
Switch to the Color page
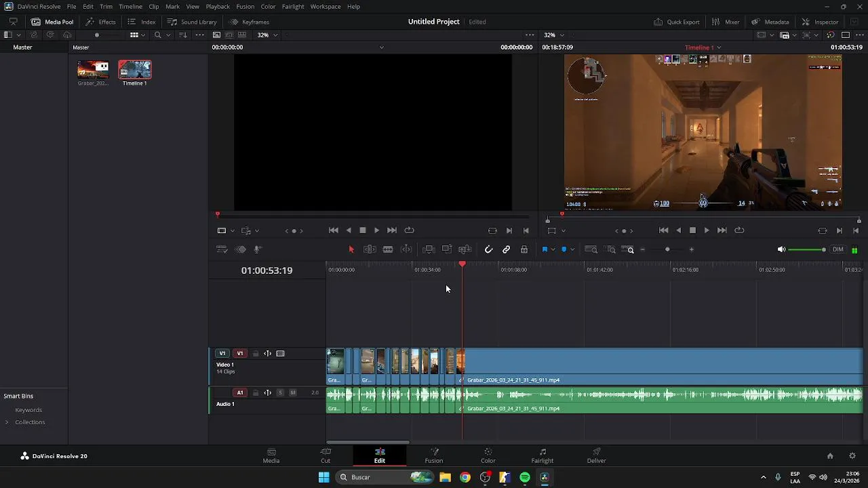[x=488, y=455]
